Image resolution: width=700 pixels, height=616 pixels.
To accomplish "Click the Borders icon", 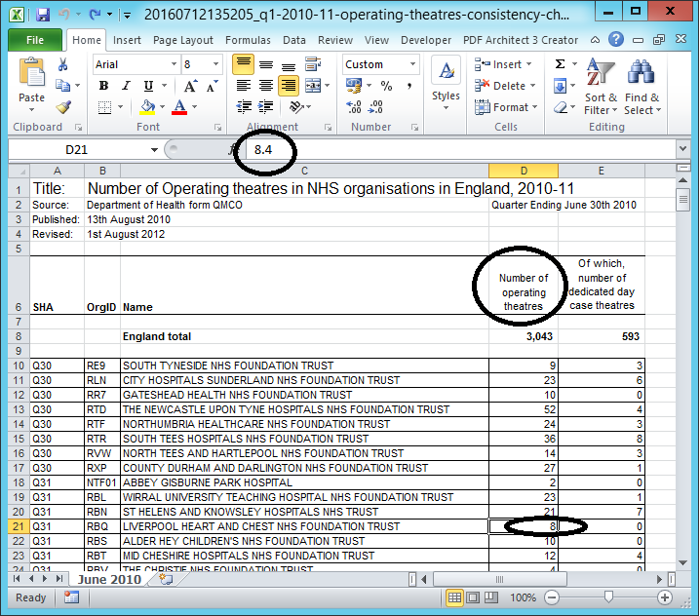I will click(105, 107).
